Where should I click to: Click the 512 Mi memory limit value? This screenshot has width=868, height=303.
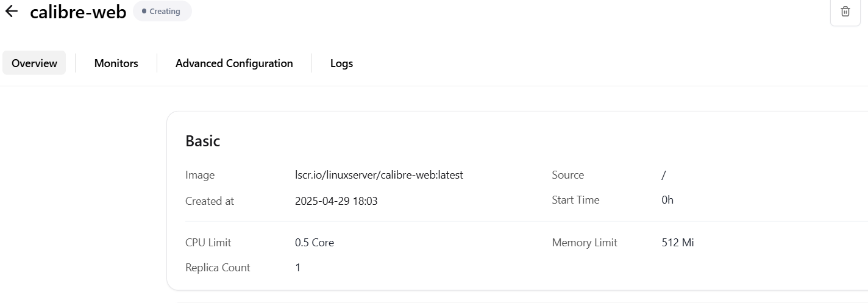click(x=678, y=243)
